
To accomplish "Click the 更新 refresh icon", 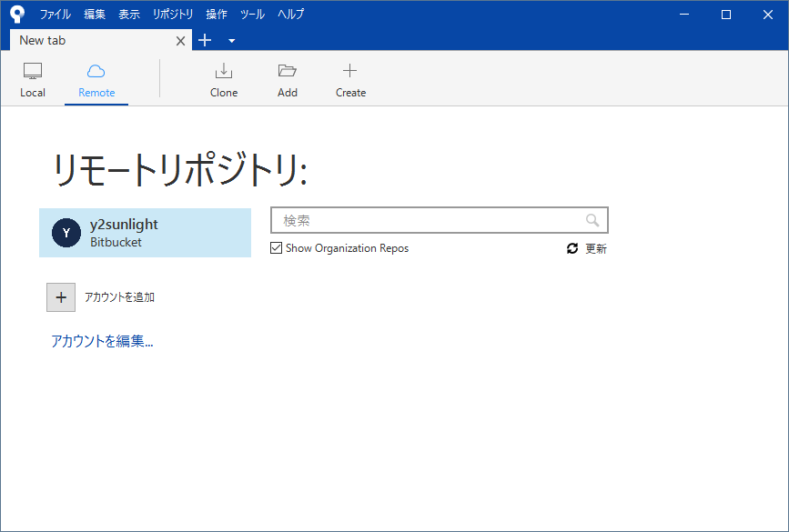I will 572,248.
